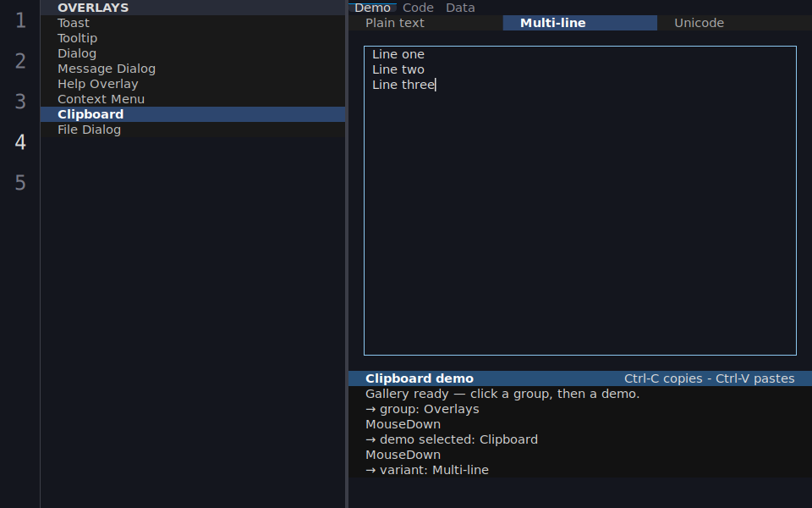Select group number 4 in left rail
812x508 pixels.
tap(20, 142)
